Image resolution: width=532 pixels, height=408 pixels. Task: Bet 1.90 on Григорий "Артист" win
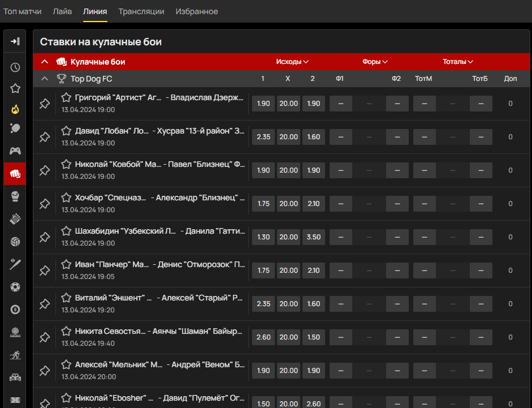tap(263, 104)
